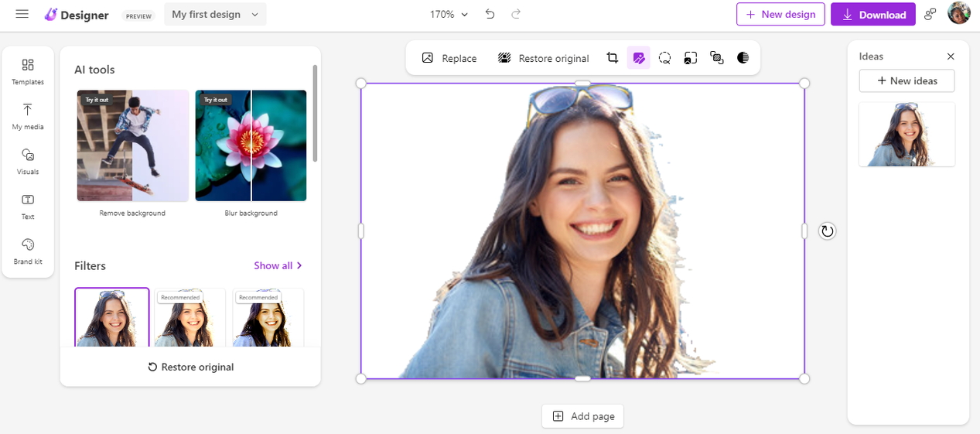Toggle the highlighted image edit tool
The image size is (980, 434).
(x=638, y=58)
